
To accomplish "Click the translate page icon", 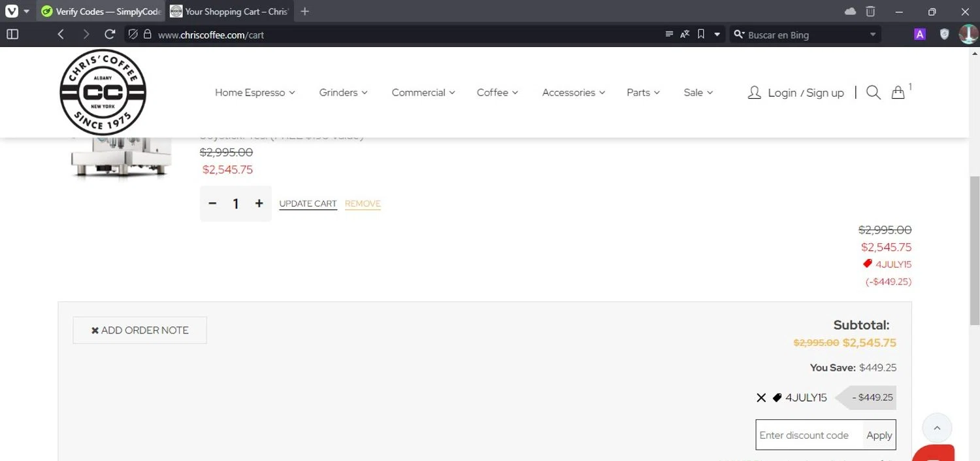I will (x=685, y=34).
